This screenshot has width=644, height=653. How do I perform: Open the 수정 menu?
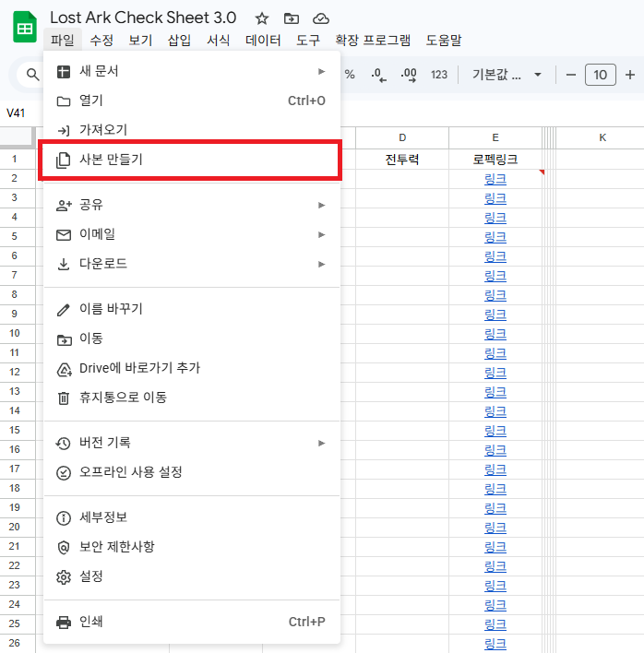[101, 41]
